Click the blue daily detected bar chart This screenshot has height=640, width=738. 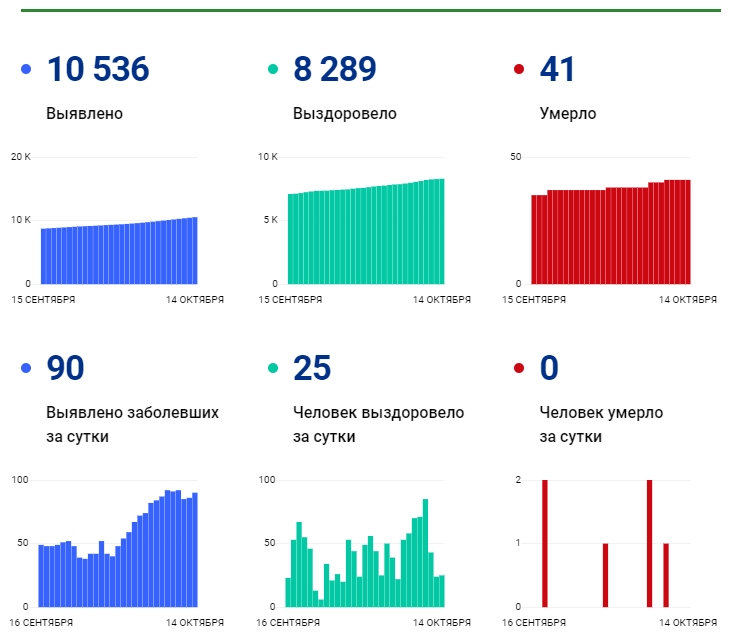[x=118, y=549]
